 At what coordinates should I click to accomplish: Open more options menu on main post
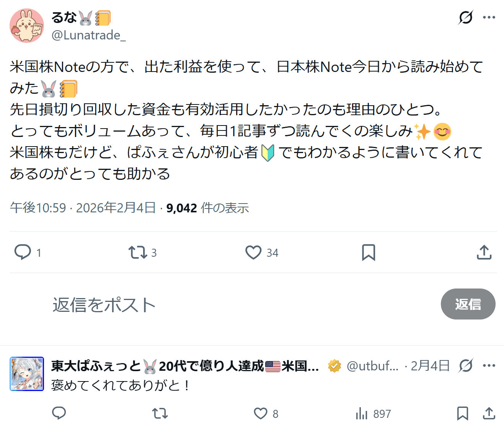coord(489,17)
